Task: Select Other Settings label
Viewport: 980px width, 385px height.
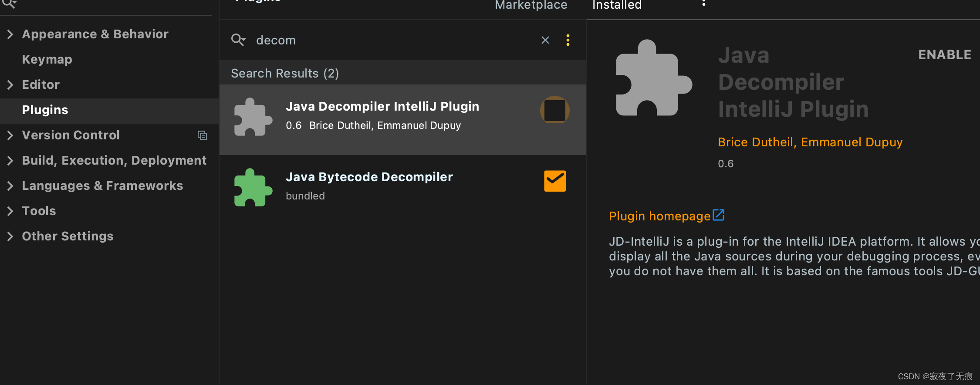Action: pyautogui.click(x=68, y=236)
